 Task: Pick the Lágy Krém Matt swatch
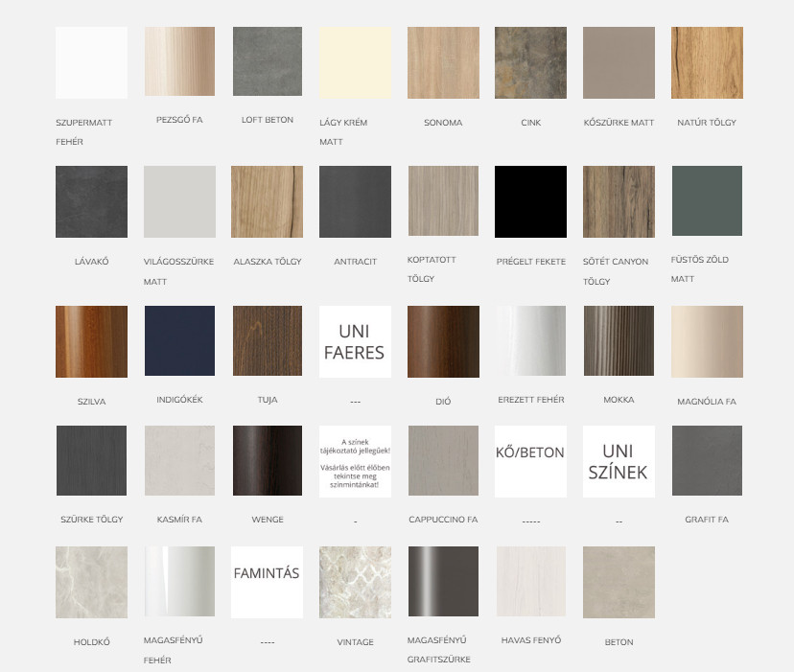tap(355, 62)
